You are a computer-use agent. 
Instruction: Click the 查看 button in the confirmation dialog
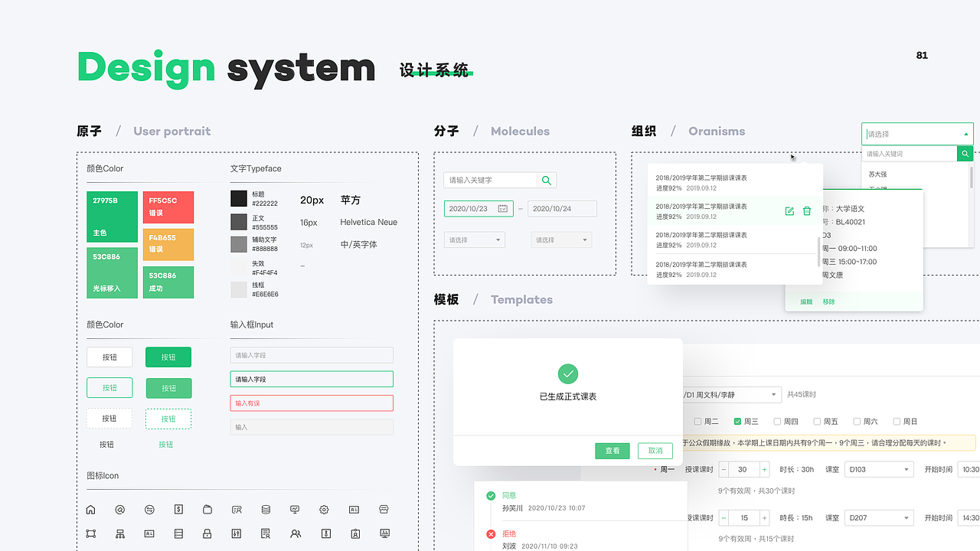click(612, 451)
